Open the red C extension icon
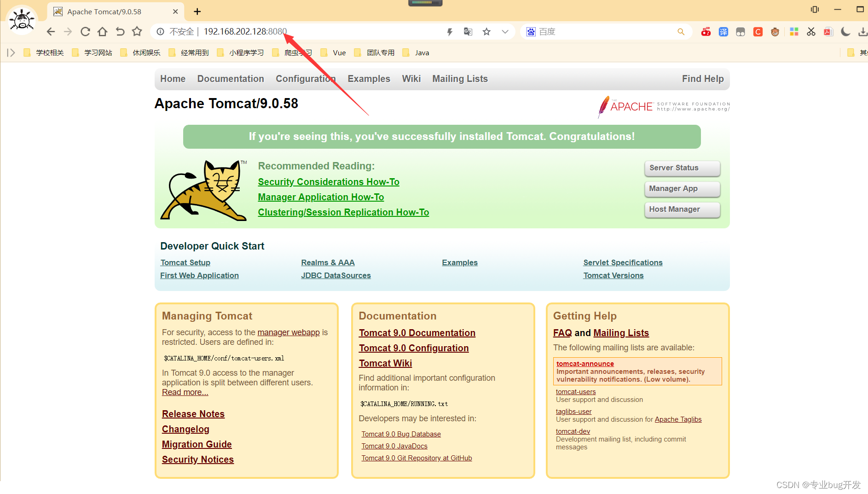868x494 pixels. pos(758,32)
